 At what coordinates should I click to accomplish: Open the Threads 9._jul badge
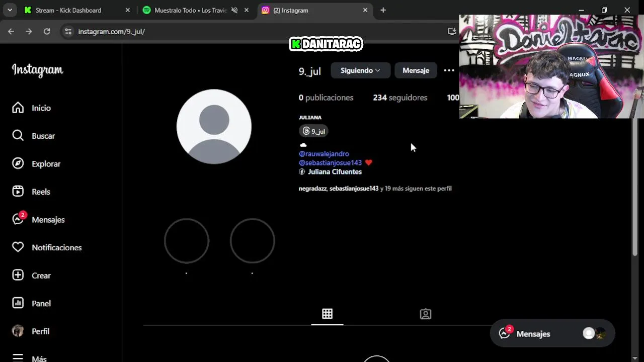tap(313, 131)
